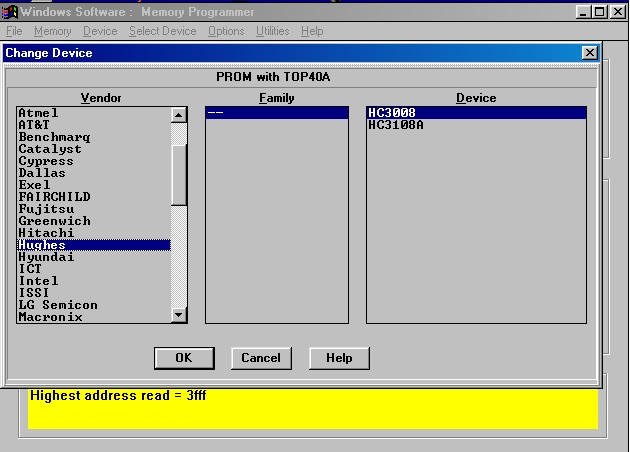The height and width of the screenshot is (452, 630).
Task: Click the Device column label
Action: 476,98
